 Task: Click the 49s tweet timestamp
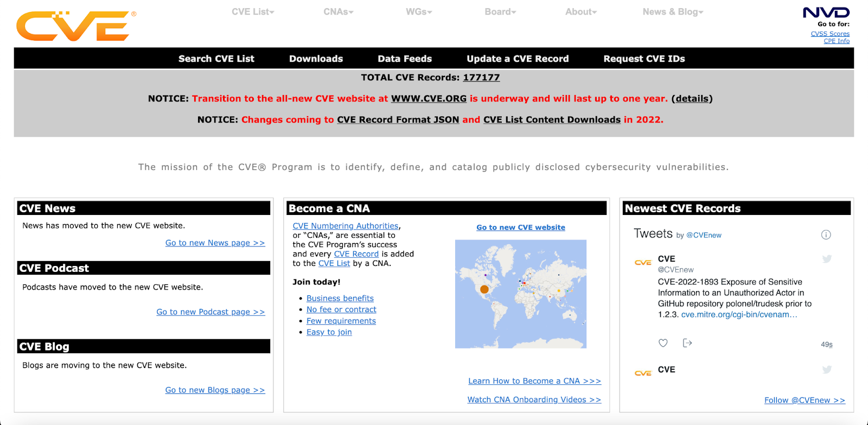pos(827,345)
